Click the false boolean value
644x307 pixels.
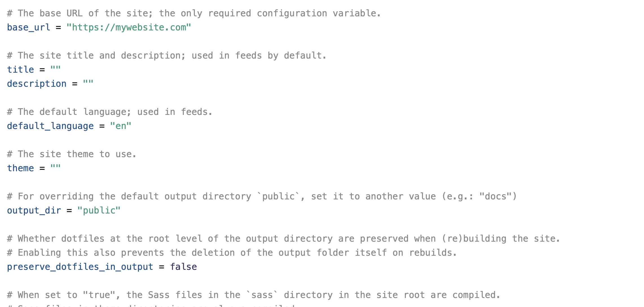coord(184,267)
